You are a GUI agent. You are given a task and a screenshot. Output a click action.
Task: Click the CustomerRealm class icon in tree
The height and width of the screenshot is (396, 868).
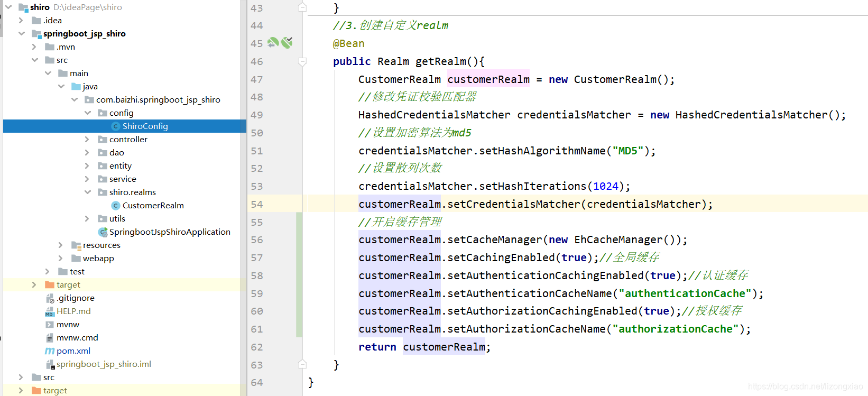116,206
